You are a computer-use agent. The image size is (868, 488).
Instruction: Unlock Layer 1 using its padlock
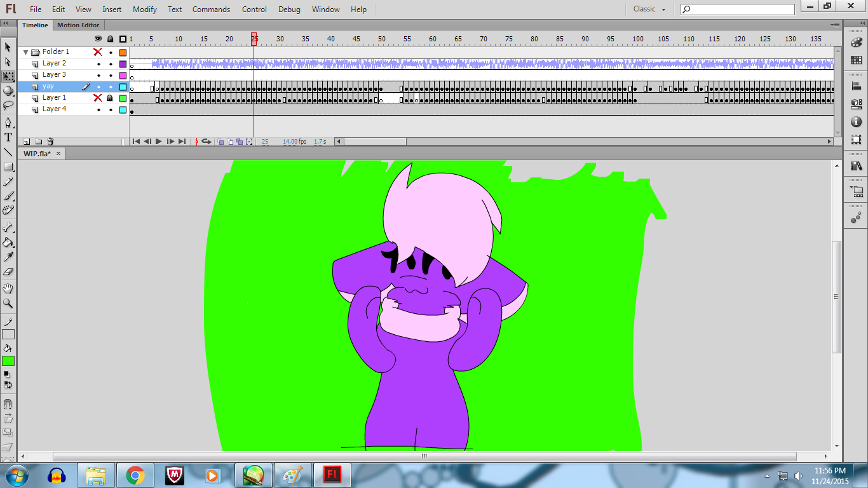[110, 98]
